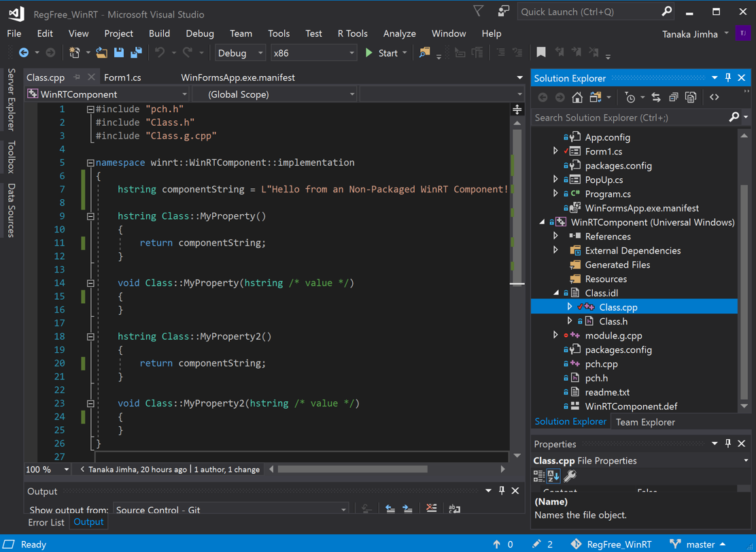Open the Debug configuration dropdown

[241, 53]
